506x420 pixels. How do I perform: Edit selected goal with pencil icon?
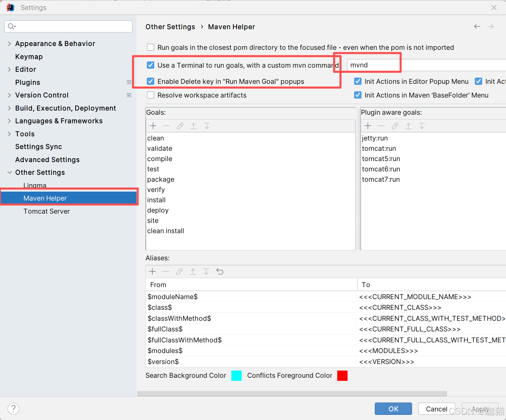[180, 126]
